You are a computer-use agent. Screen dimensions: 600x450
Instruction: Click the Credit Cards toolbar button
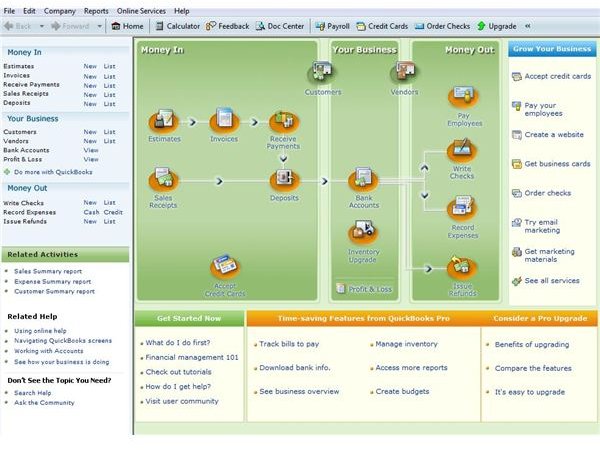(x=382, y=26)
